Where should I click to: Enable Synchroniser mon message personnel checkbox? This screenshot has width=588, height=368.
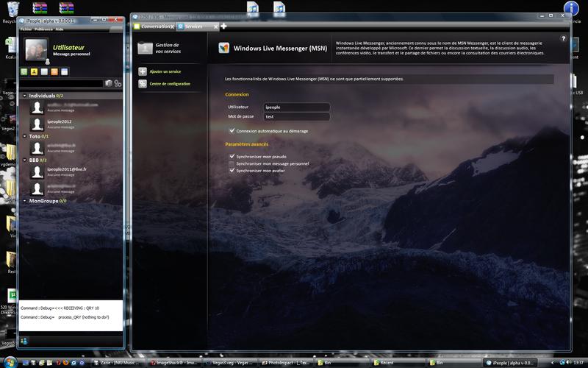(232, 163)
